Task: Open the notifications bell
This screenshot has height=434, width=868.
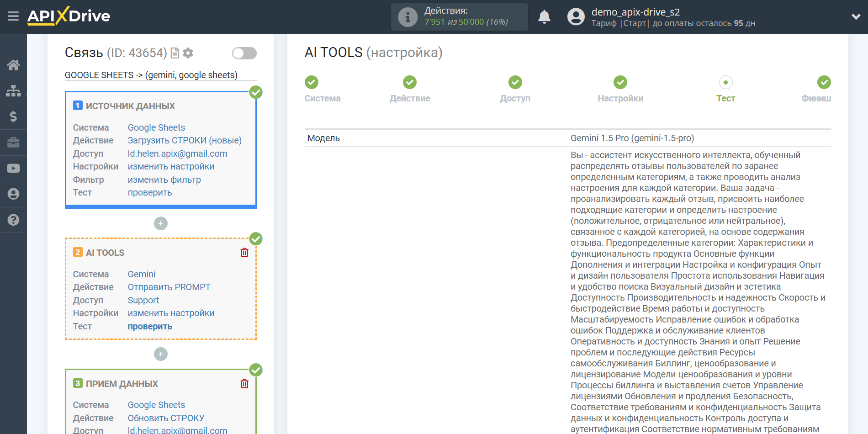Action: pyautogui.click(x=544, y=17)
